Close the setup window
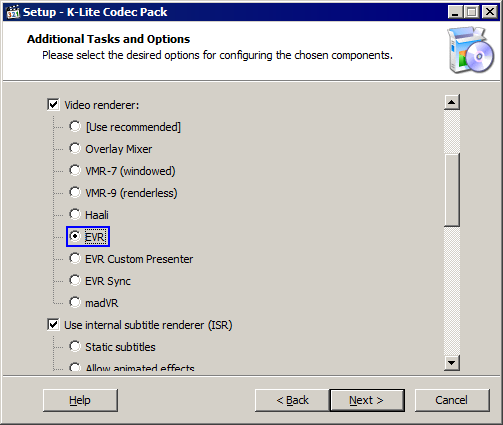 [x=490, y=12]
